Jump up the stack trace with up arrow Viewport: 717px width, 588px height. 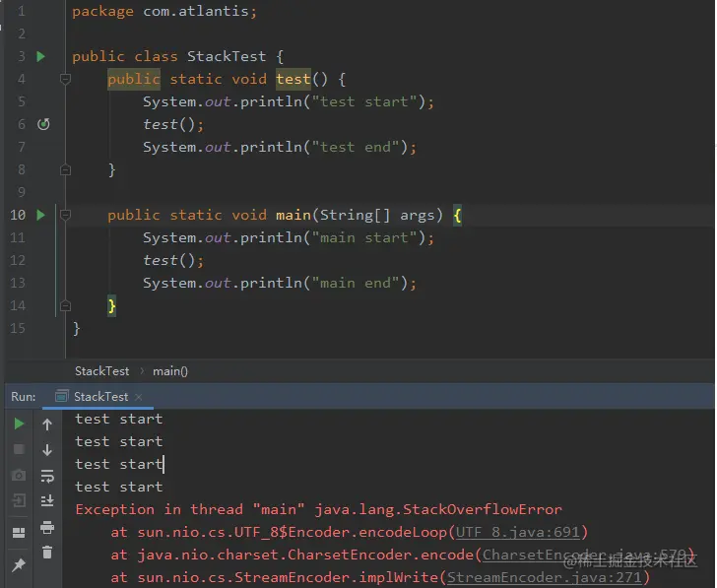pos(47,425)
